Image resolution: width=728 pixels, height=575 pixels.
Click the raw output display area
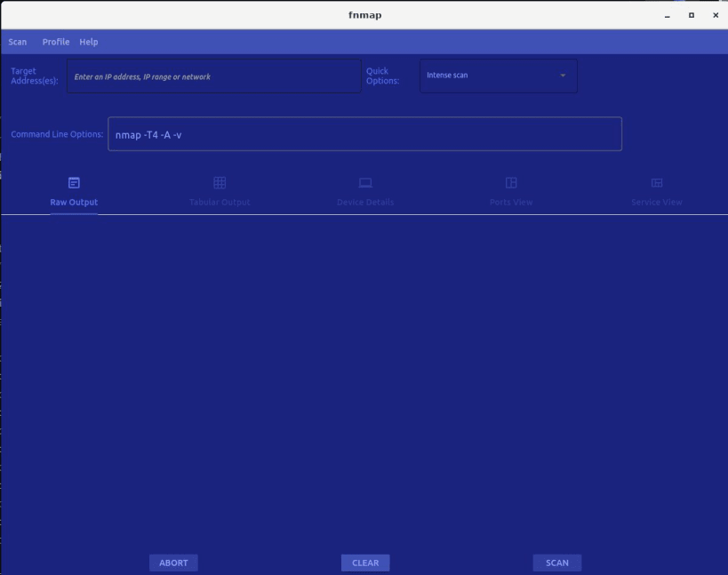pyautogui.click(x=364, y=383)
